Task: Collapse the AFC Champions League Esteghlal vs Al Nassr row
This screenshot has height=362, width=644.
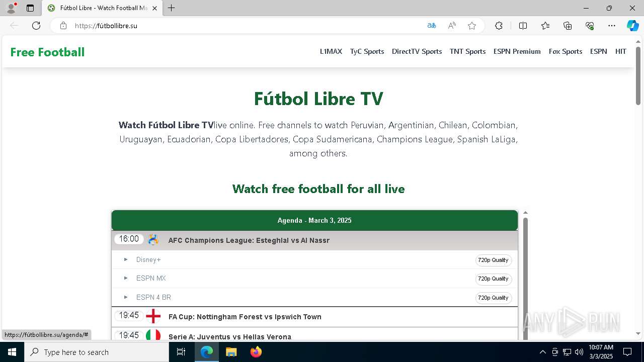Action: 314,240
